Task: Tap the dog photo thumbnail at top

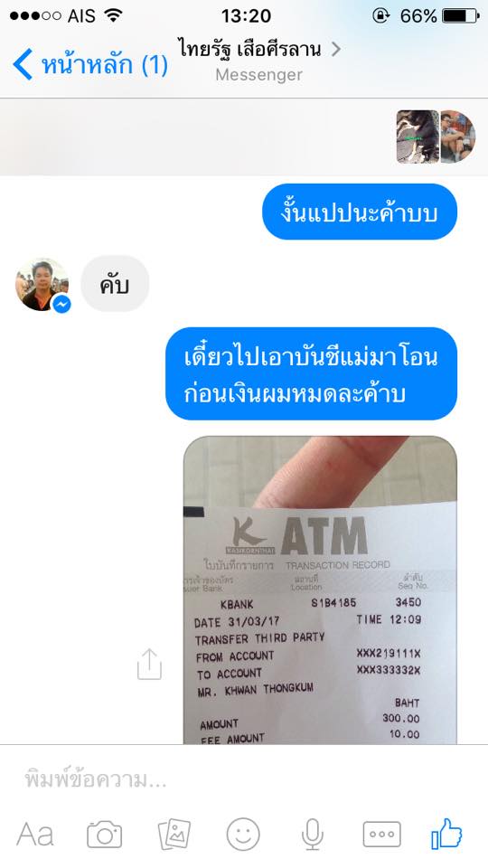Action: pyautogui.click(x=418, y=137)
